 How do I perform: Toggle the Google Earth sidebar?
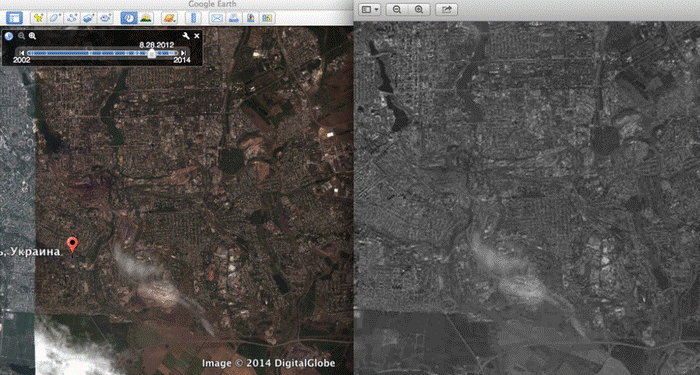pyautogui.click(x=14, y=18)
